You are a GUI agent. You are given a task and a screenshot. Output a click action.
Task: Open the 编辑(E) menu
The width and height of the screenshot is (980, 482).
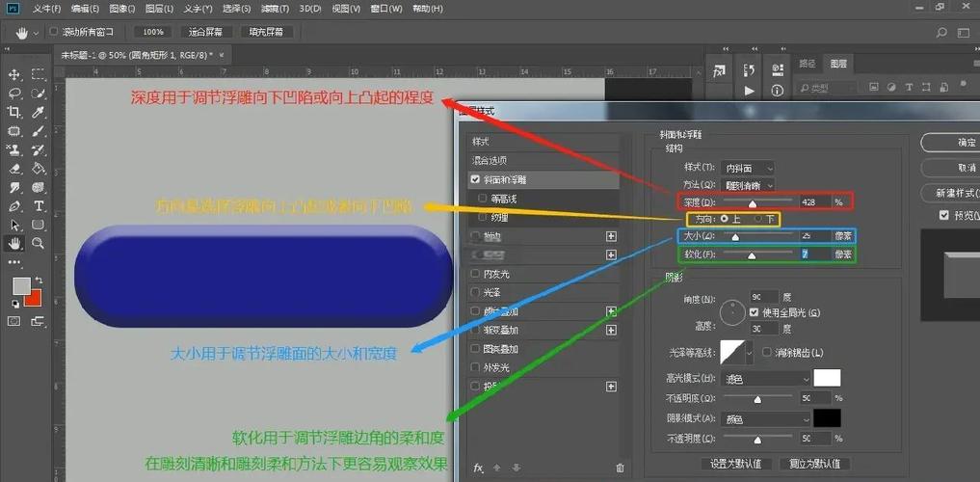(85, 9)
